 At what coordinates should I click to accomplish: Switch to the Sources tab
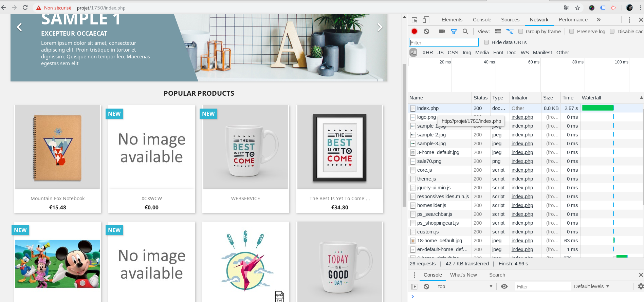[x=510, y=20]
